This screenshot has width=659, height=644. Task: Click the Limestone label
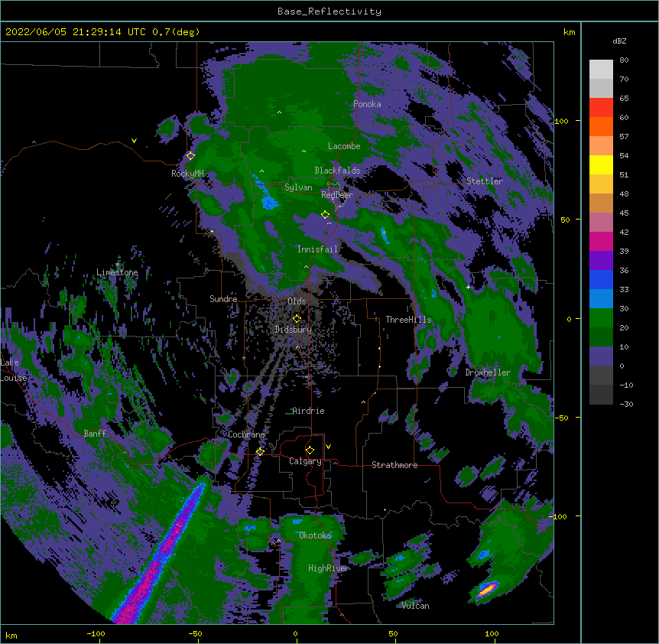click(117, 272)
